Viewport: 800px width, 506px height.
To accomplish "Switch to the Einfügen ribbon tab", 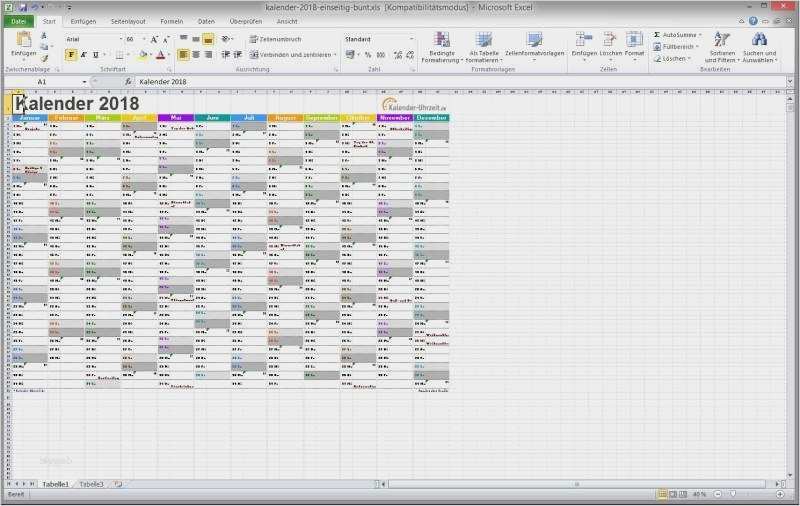I will click(83, 21).
